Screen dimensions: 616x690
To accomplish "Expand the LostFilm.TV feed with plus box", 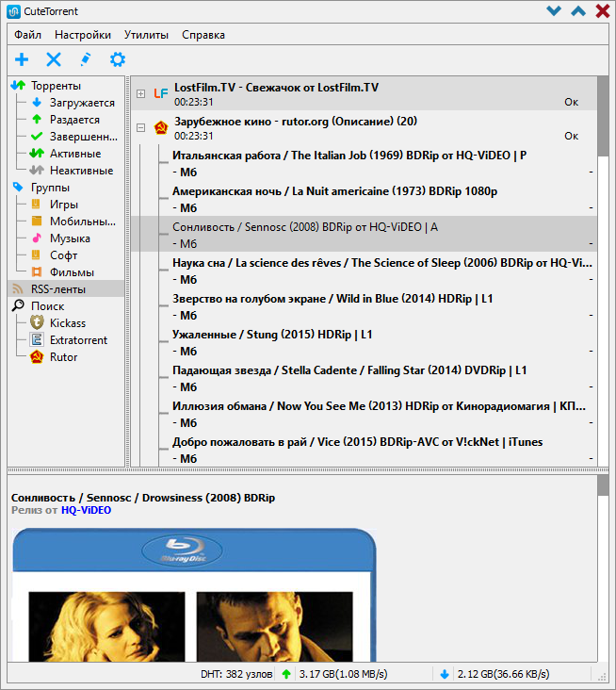I will click(140, 93).
